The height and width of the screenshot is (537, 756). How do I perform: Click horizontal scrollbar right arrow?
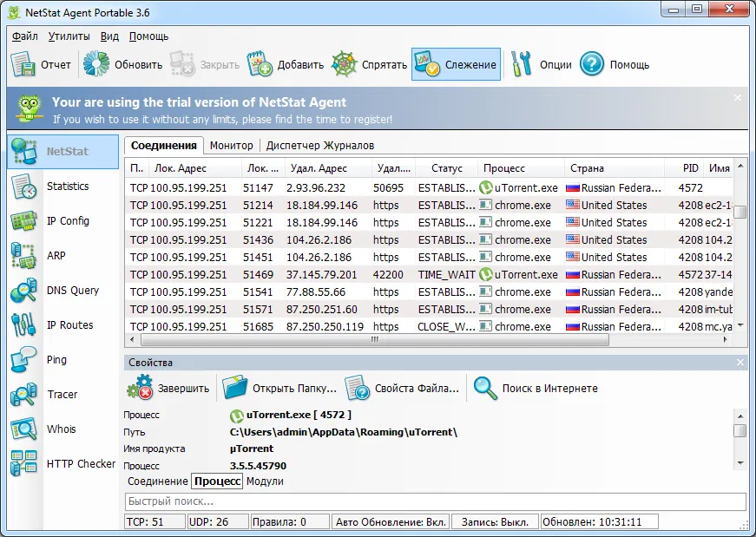pos(726,339)
